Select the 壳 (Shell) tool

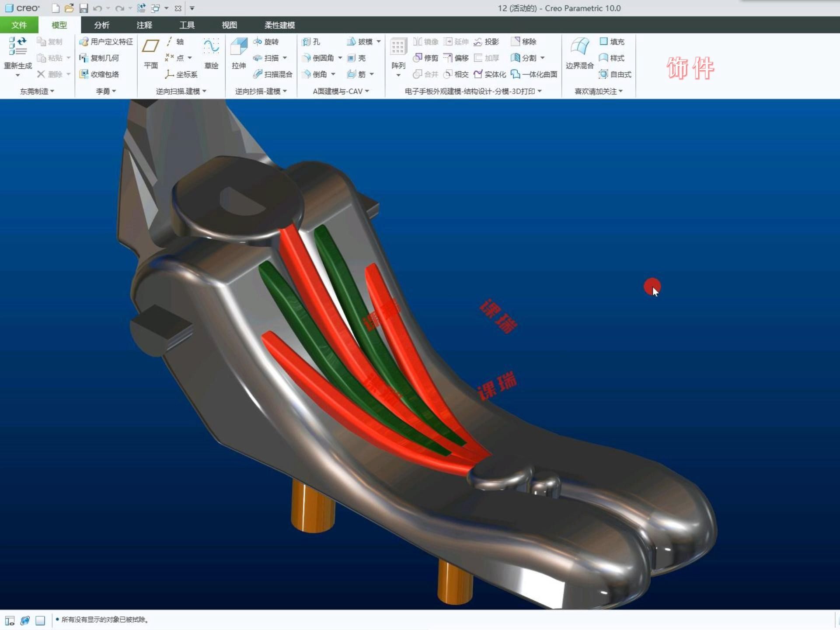click(x=357, y=58)
